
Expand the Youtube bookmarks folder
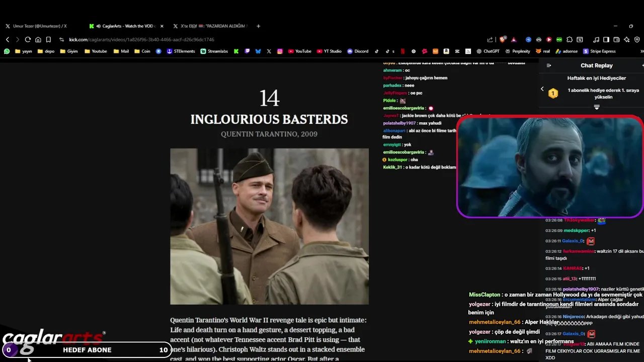point(96,51)
